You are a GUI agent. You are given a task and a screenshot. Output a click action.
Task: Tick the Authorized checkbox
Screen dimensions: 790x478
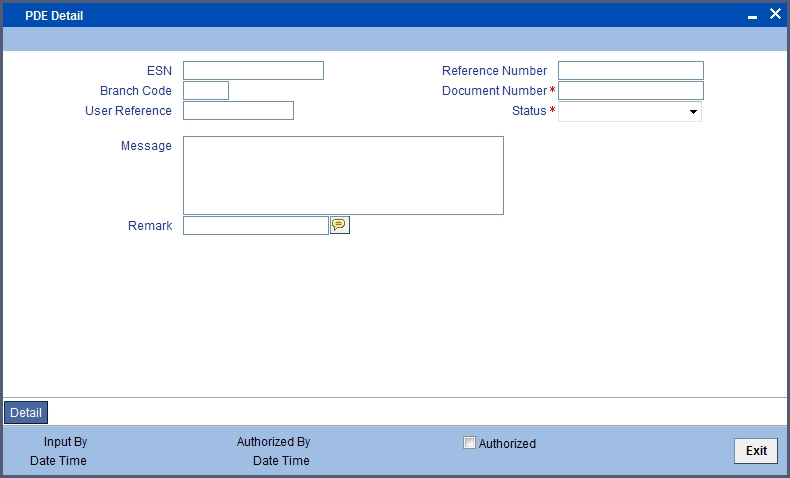pos(469,443)
